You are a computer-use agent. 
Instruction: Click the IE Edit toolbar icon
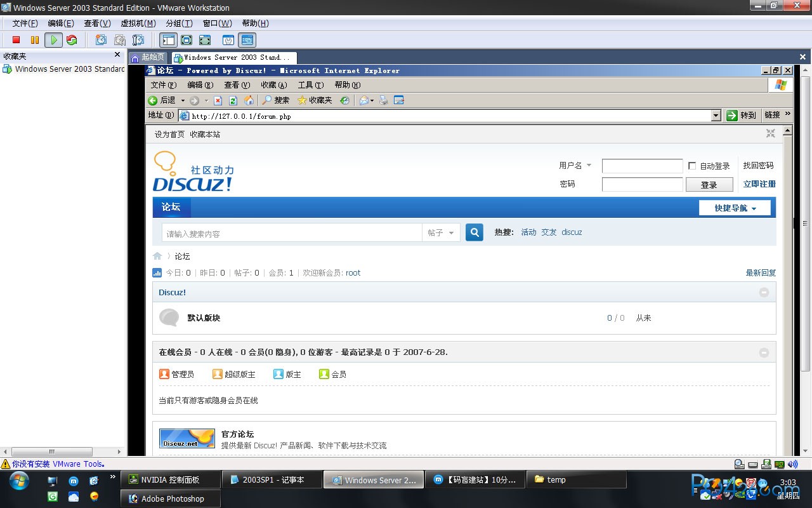tap(399, 100)
